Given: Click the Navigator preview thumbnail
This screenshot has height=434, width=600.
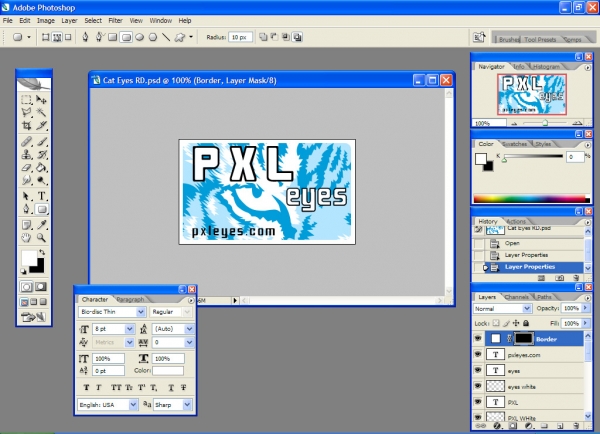Looking at the screenshot, I should click(532, 94).
